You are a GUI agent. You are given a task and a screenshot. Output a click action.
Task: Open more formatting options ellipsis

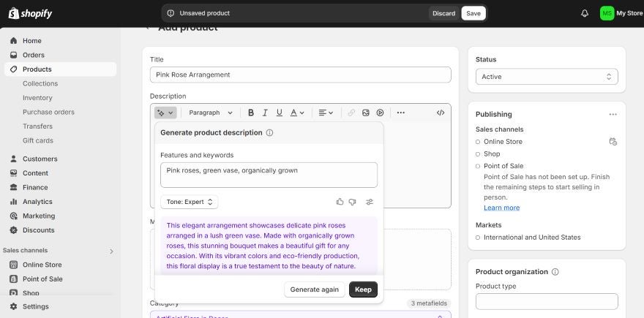[401, 113]
